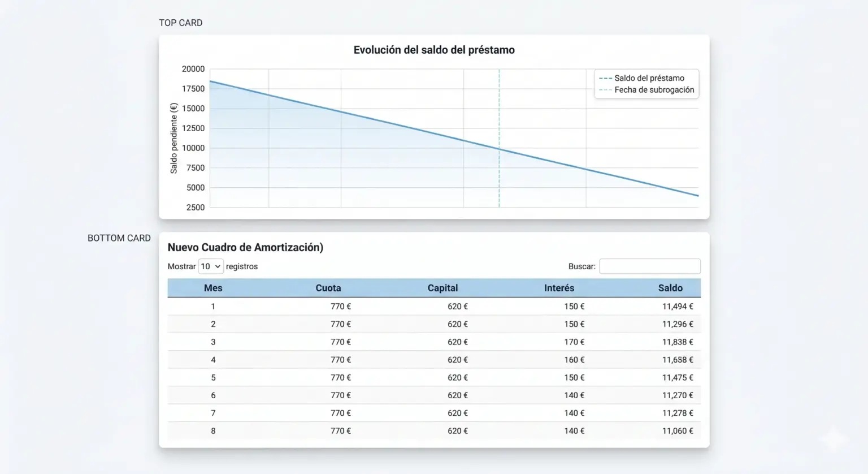This screenshot has width=868, height=474.
Task: Click the saldo value 11,060 € in last row
Action: [x=677, y=431]
